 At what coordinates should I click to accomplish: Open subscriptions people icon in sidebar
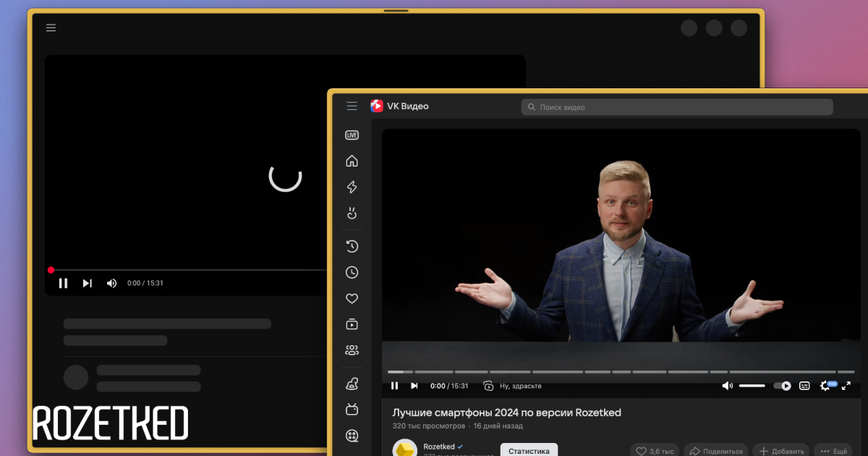(x=352, y=350)
